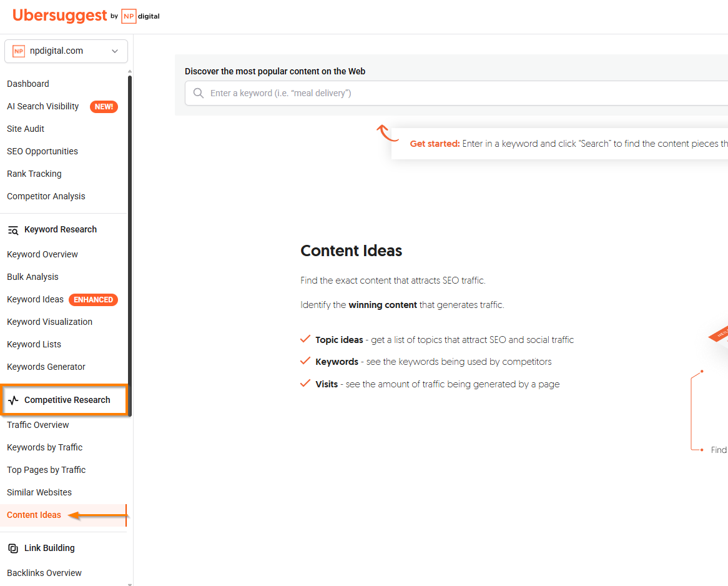The image size is (728, 586).
Task: Open Traffic Overview
Action: (x=37, y=425)
